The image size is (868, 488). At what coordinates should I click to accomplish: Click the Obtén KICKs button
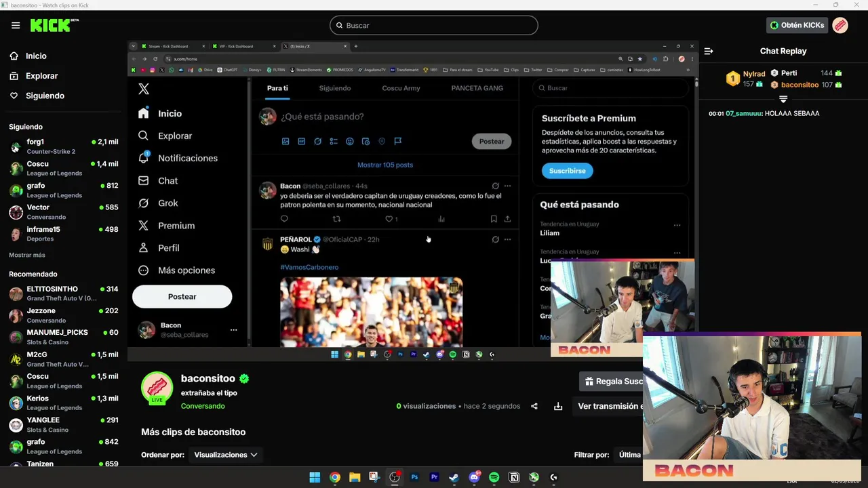tap(797, 25)
